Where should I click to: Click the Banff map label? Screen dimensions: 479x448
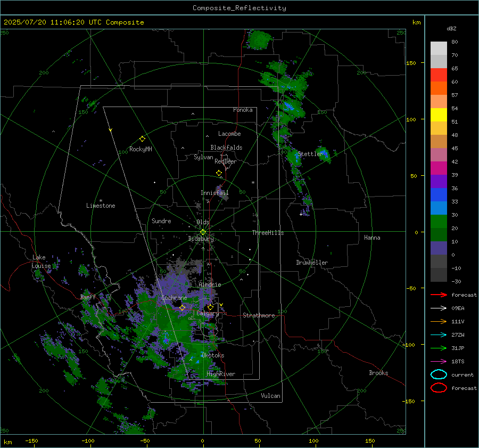click(88, 297)
